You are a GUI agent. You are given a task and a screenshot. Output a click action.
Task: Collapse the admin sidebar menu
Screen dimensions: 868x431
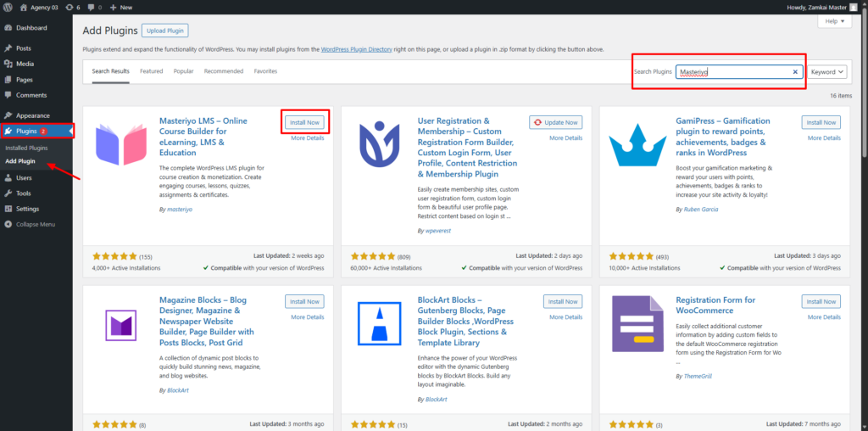35,224
